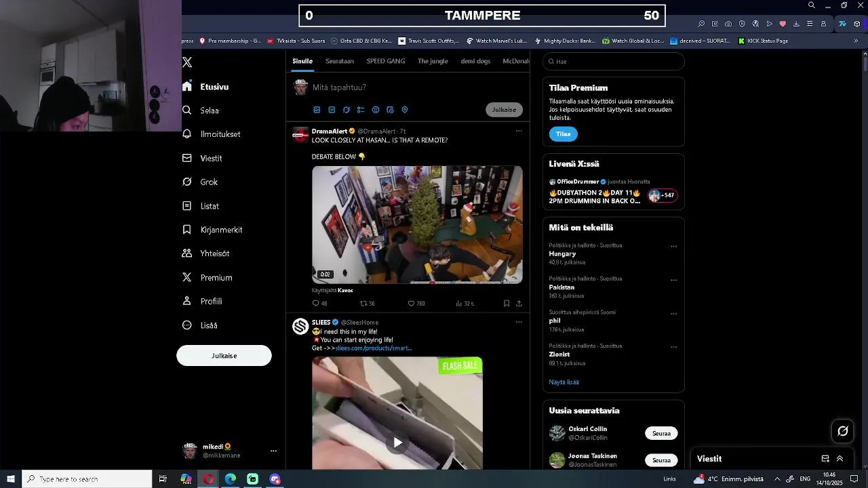The width and height of the screenshot is (868, 488).
Task: Play the DramaAlert Hasan video
Action: [x=417, y=224]
